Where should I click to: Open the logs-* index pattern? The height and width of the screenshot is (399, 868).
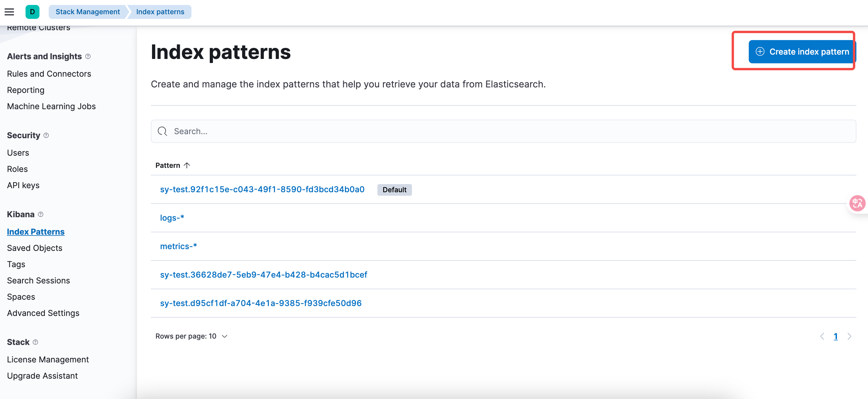click(x=172, y=218)
